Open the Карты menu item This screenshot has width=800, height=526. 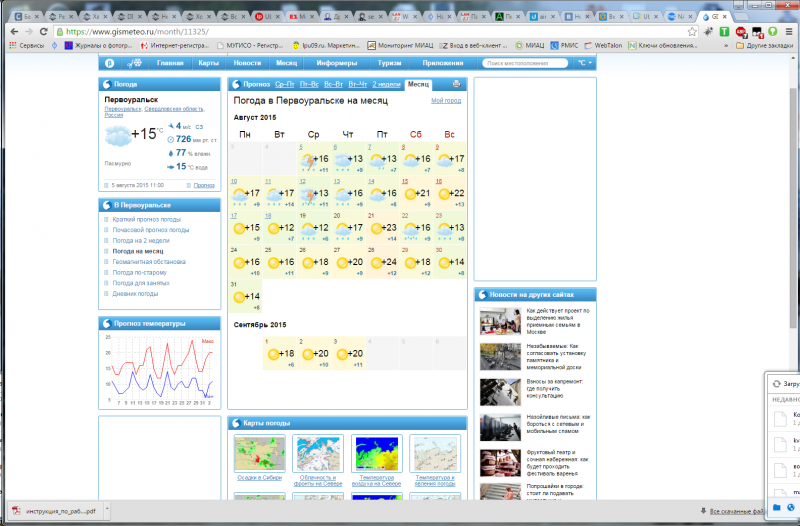[x=208, y=63]
